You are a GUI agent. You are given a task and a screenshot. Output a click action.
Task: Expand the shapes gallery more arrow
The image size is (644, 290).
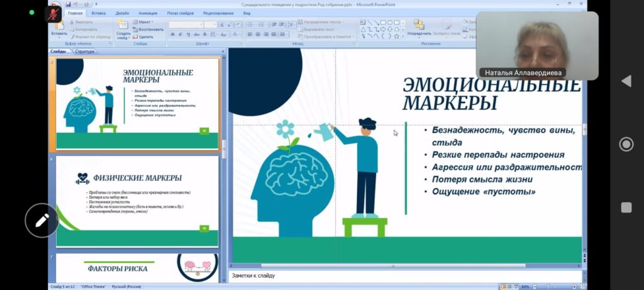coord(402,36)
